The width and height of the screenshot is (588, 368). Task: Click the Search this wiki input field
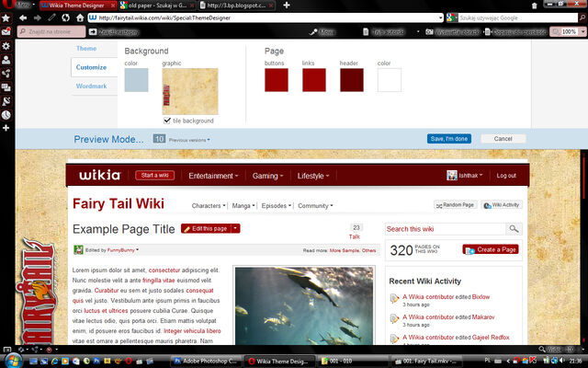(445, 229)
